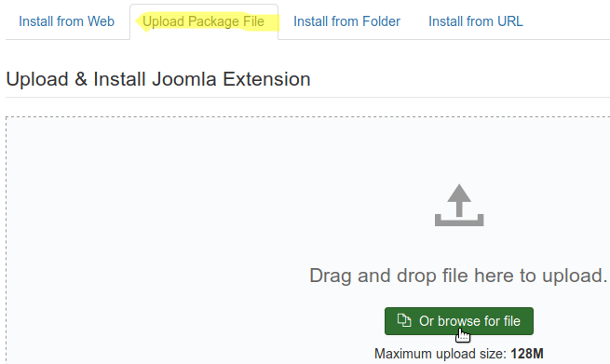Select the highlighted Upload Package File tab
610x364 pixels.
[203, 21]
